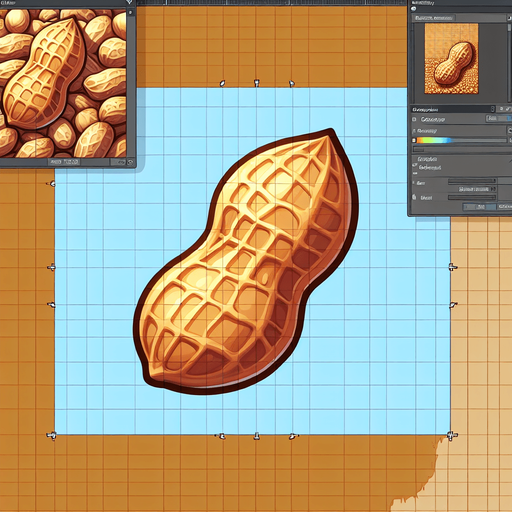This screenshot has width=512, height=512.
Task: Click the upper-left canvas handle beneath the texture panel
Action: 52,184
